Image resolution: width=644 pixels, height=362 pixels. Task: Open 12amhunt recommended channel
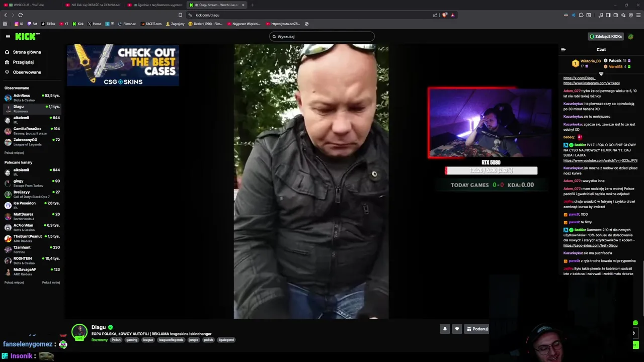point(32,249)
